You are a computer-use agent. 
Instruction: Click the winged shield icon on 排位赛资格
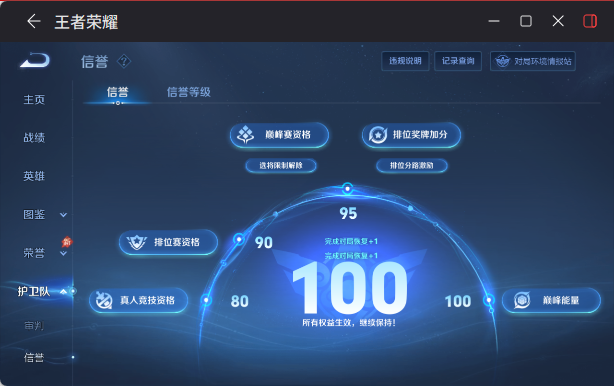[137, 242]
